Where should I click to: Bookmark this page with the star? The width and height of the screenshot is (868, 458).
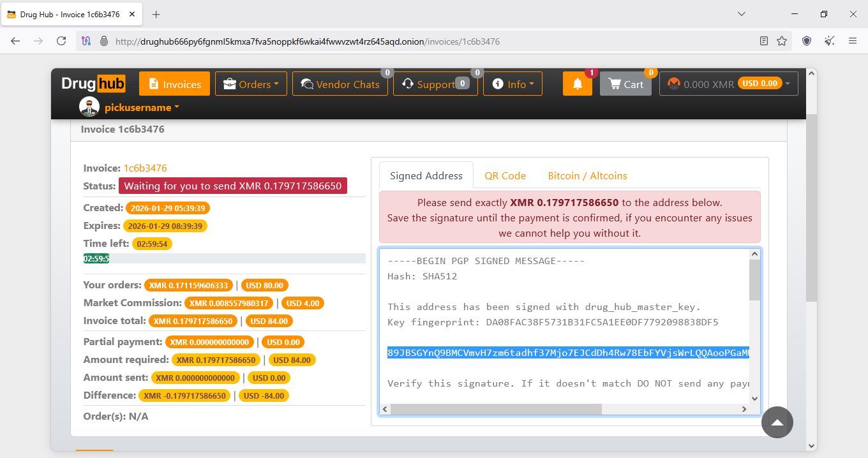(x=782, y=41)
